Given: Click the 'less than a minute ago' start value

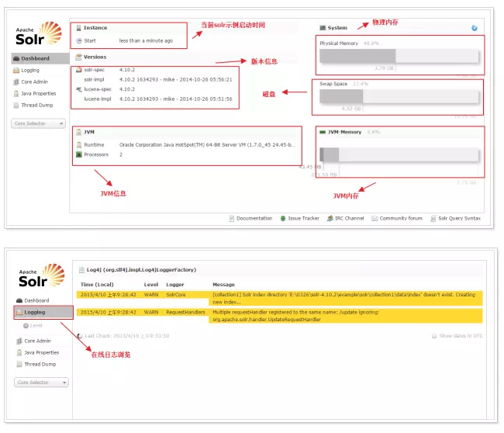Looking at the screenshot, I should pyautogui.click(x=146, y=40).
